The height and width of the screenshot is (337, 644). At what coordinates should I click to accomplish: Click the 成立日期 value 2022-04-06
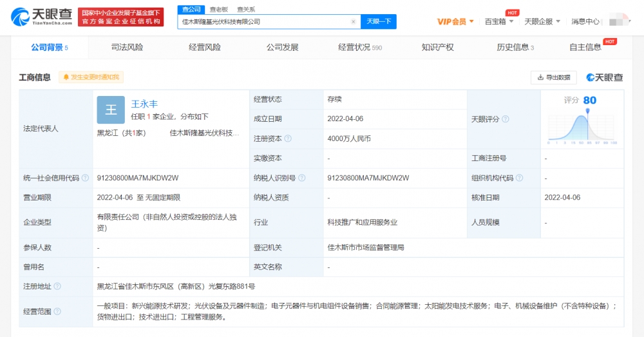tap(345, 119)
